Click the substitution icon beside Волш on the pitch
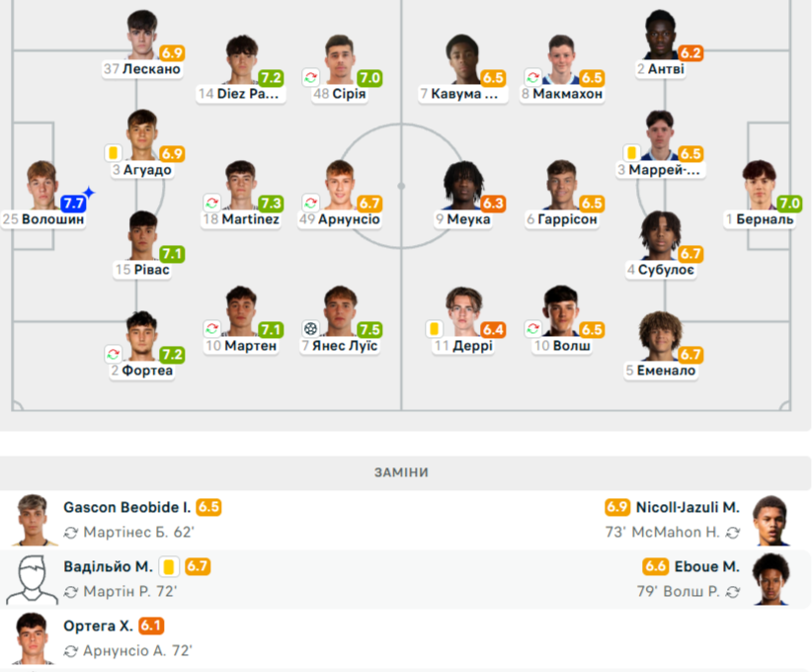 [x=532, y=328]
